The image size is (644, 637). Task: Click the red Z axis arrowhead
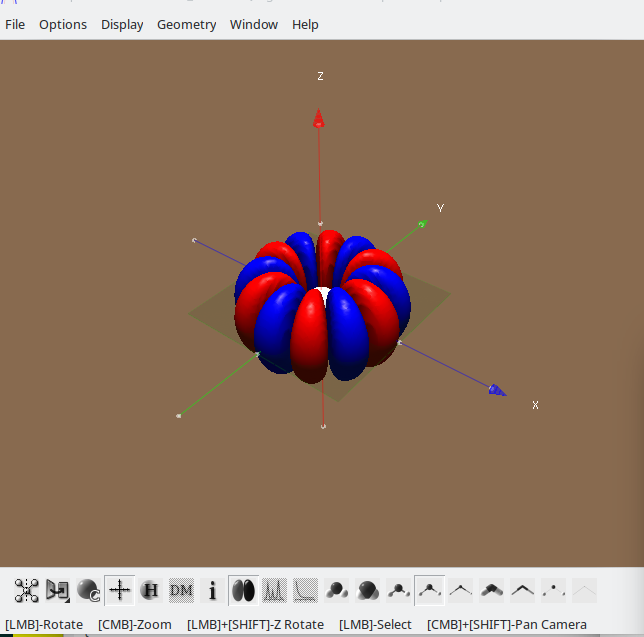319,120
